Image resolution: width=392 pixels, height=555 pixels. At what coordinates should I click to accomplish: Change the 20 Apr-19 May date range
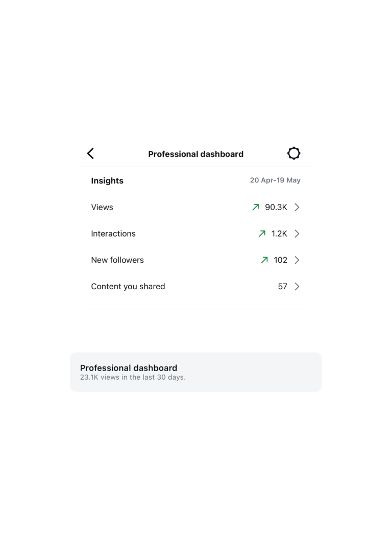tap(275, 180)
